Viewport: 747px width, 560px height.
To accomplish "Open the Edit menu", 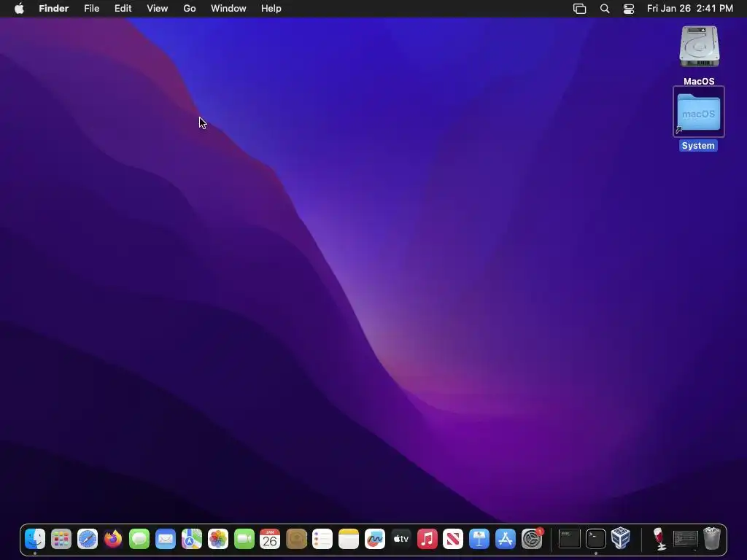I will (123, 9).
